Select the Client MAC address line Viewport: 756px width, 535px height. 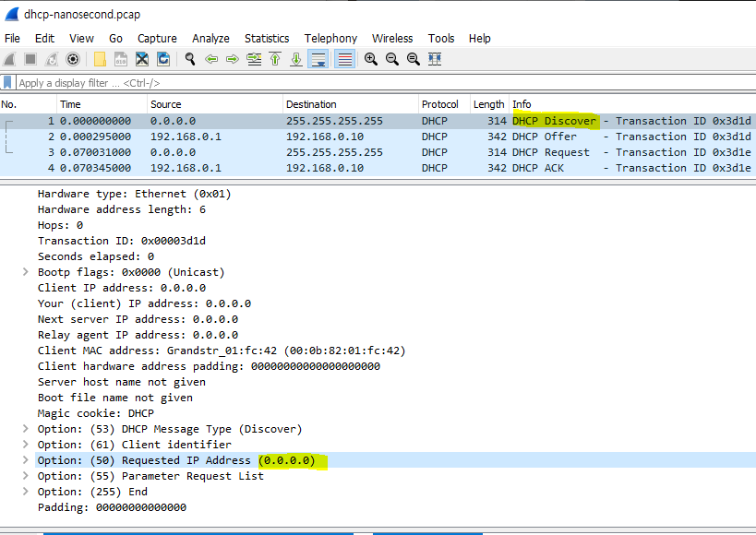(222, 351)
